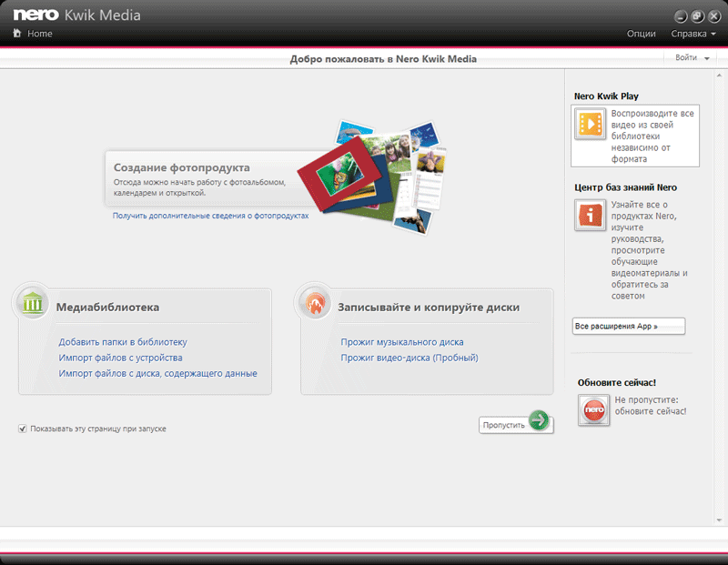Click the Воспроизводите все видео description text

click(x=652, y=136)
